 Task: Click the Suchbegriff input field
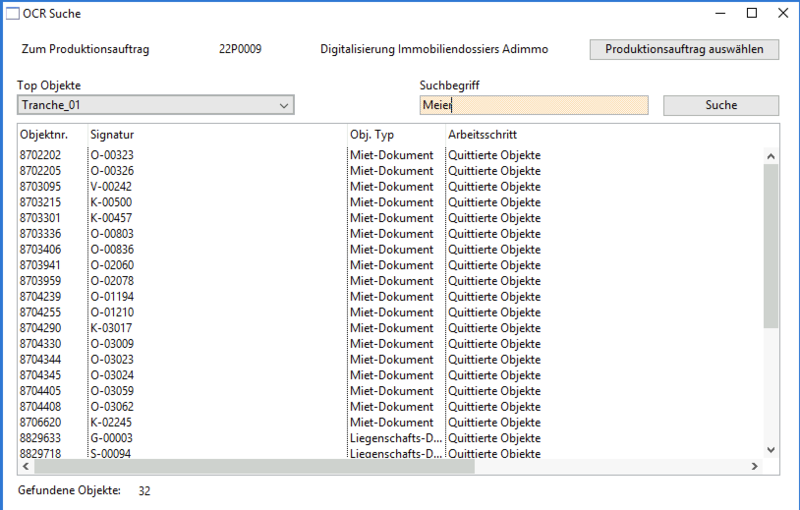click(533, 105)
